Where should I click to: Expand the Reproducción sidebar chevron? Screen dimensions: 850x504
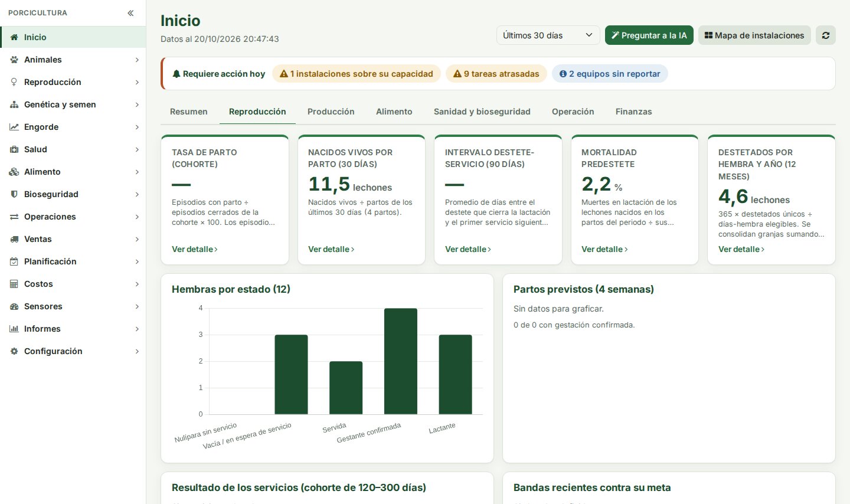[137, 82]
